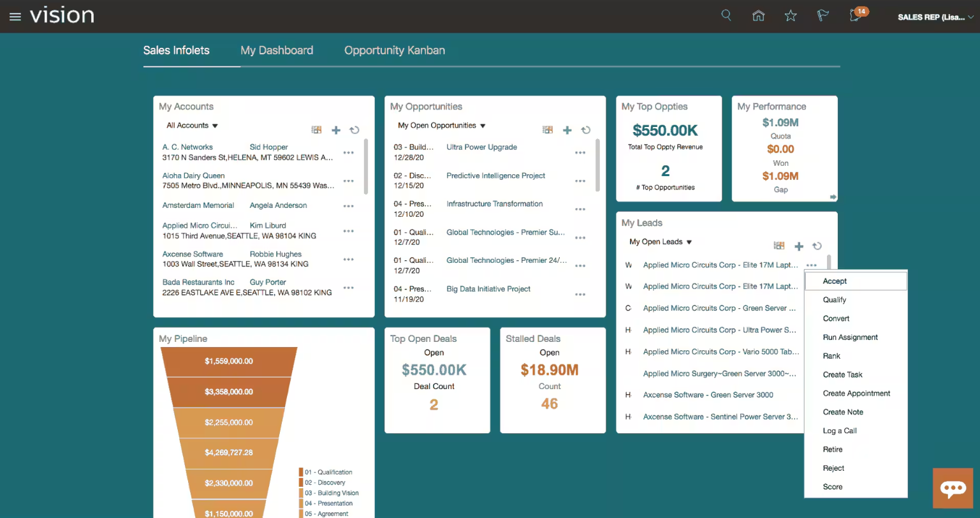The height and width of the screenshot is (518, 980).
Task: Choose Accept from the lead menu
Action: coord(856,281)
